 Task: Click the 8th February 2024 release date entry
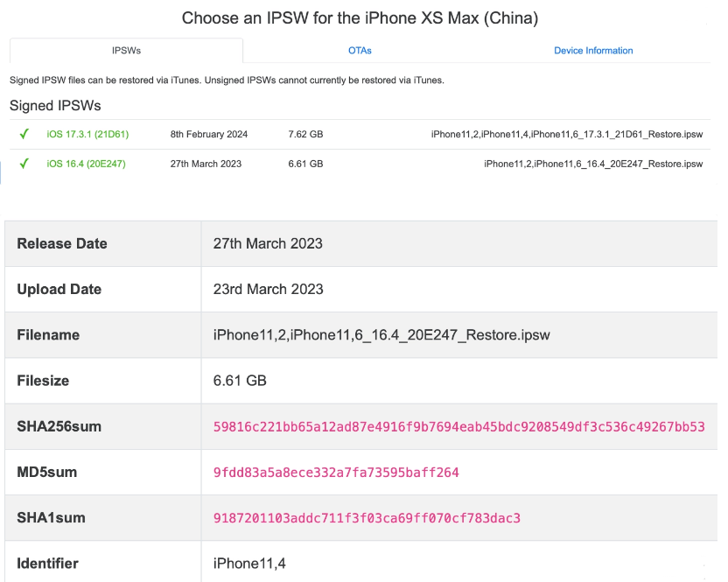210,134
